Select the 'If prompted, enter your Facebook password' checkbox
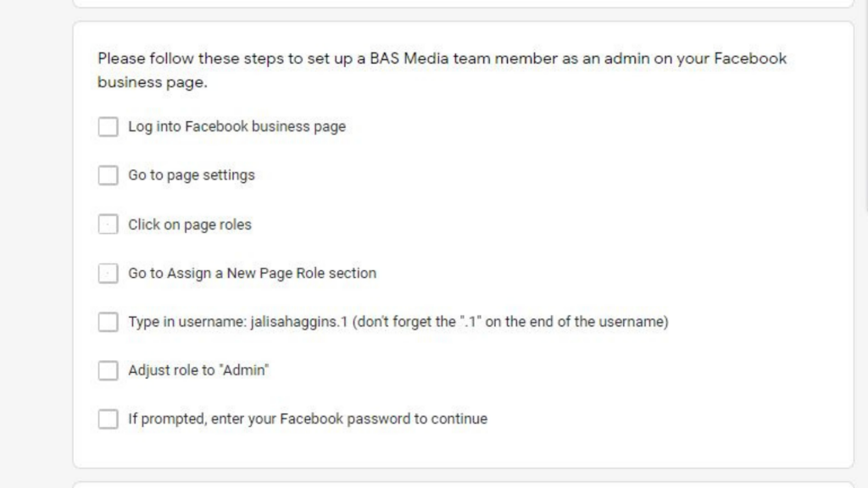Screen dimensions: 868x488 click(x=108, y=419)
